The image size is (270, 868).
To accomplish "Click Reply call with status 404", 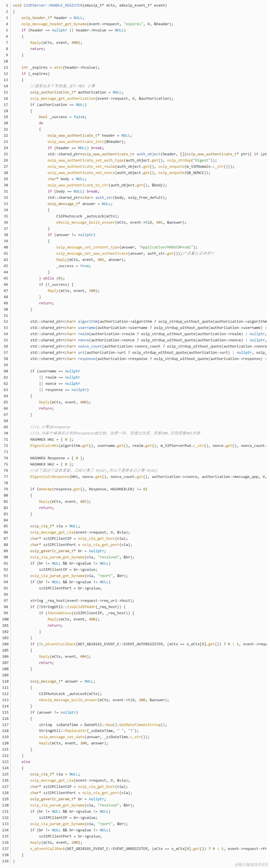I will coord(65,656).
